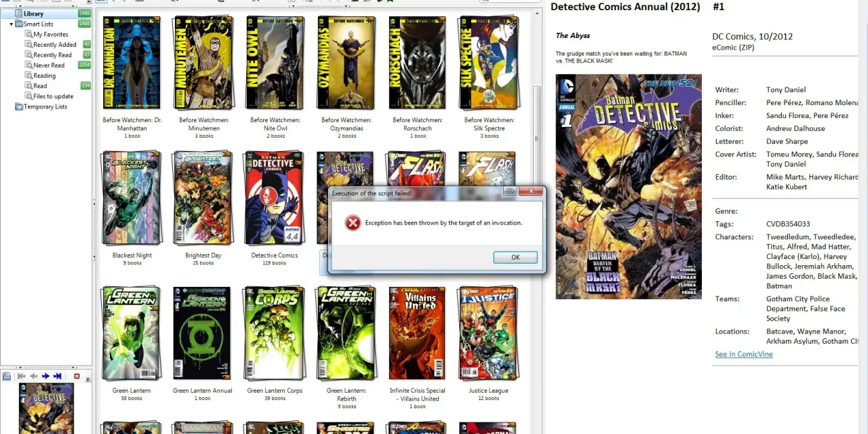Click OK in the script failed dialog
The height and width of the screenshot is (434, 868).
[x=515, y=257]
